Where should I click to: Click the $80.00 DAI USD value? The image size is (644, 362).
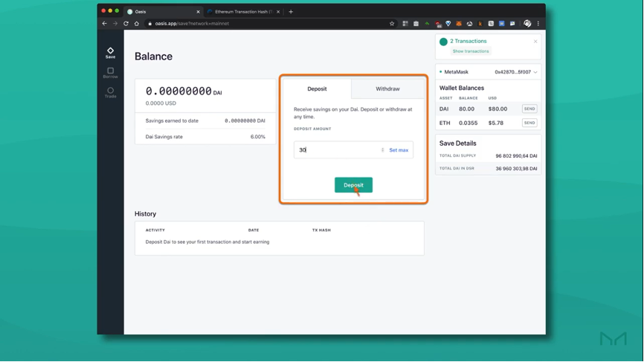click(x=498, y=109)
